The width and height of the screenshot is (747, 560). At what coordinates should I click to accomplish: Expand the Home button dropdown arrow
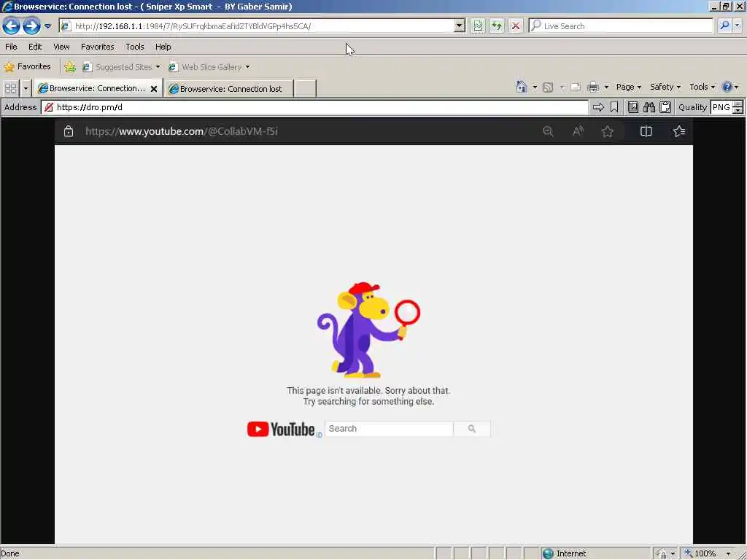click(535, 87)
